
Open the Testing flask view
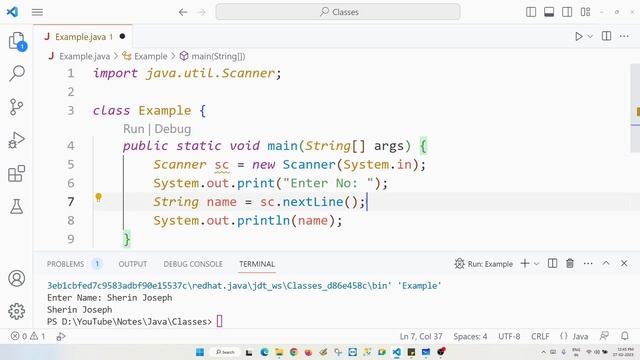point(17,207)
